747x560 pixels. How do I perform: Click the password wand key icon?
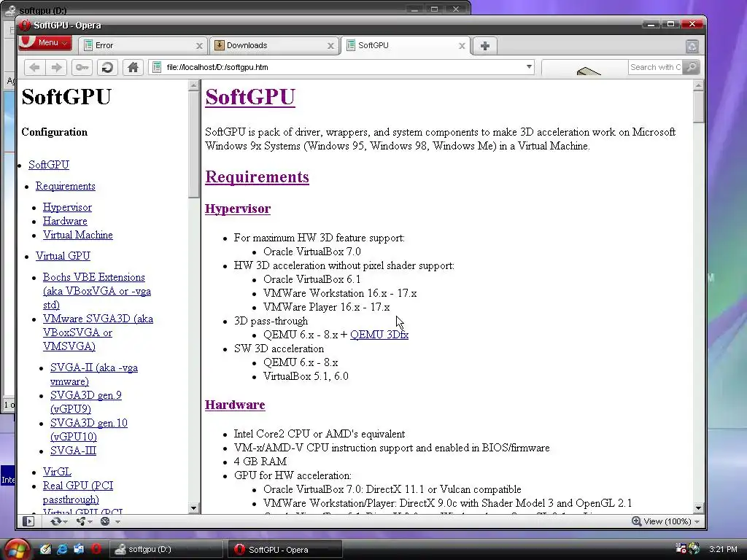click(x=82, y=68)
